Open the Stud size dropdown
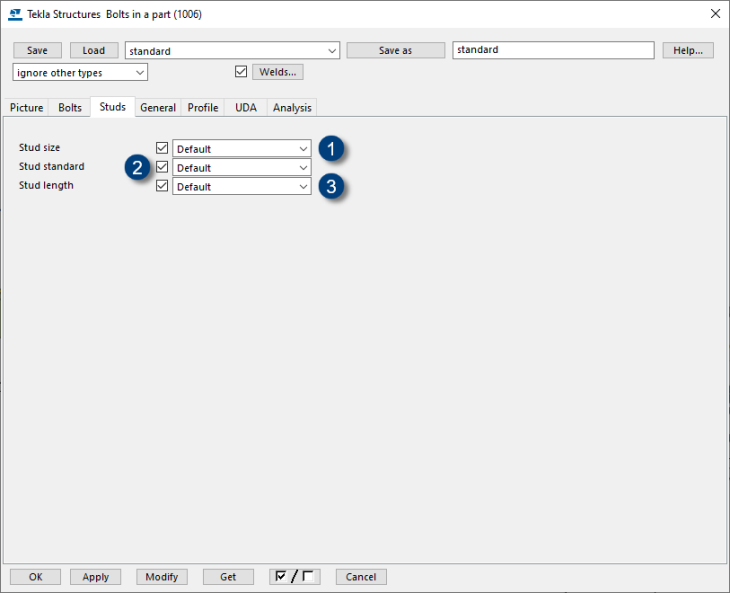The width and height of the screenshot is (730, 593). pos(242,148)
